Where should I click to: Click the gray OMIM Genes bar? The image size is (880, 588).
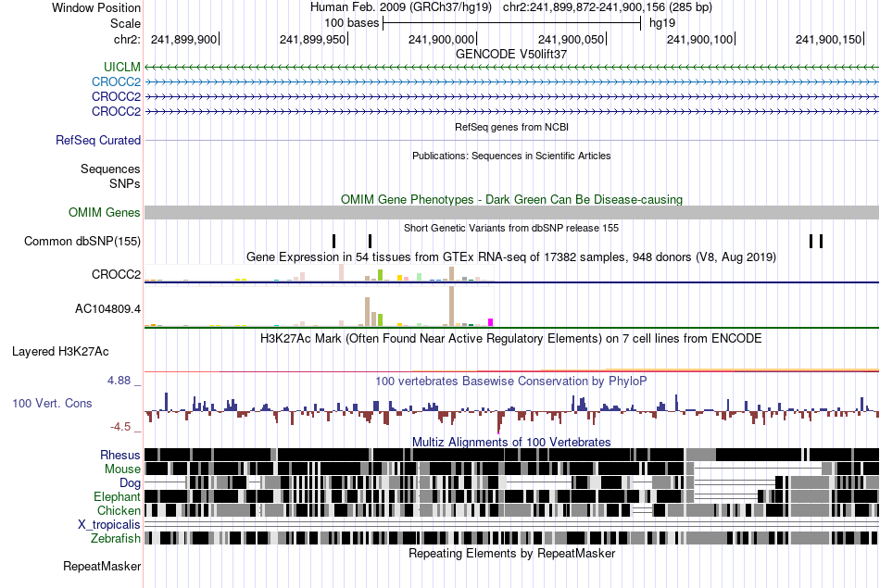512,213
